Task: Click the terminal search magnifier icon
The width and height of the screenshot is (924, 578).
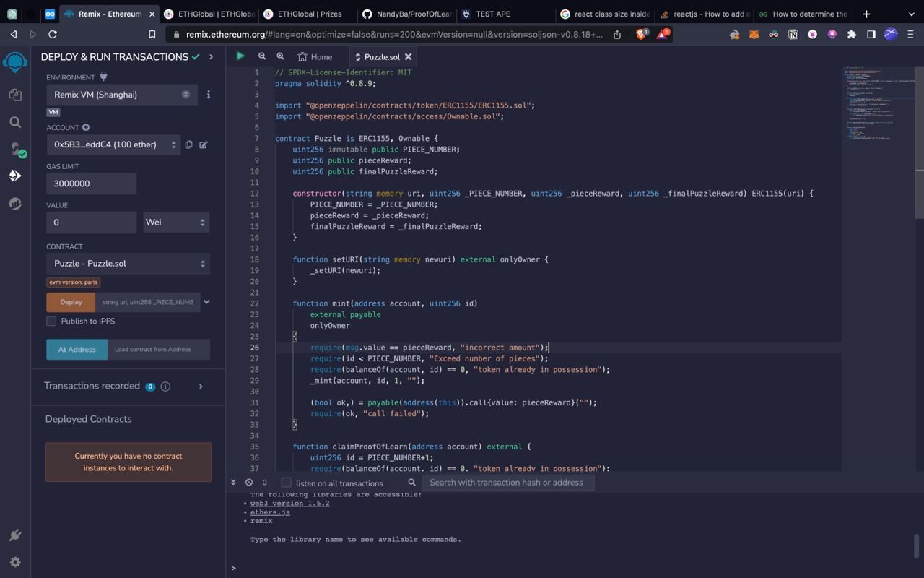Action: (x=411, y=482)
